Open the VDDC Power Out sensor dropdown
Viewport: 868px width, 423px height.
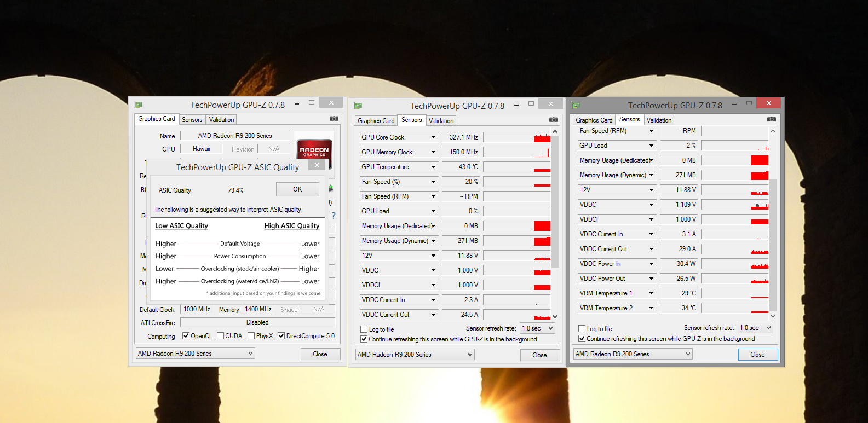[651, 279]
